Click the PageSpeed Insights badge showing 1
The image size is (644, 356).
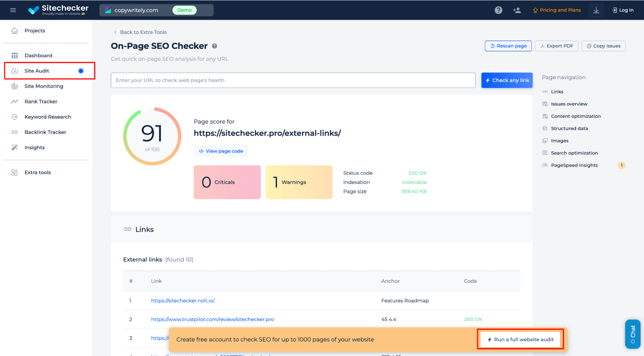(621, 165)
